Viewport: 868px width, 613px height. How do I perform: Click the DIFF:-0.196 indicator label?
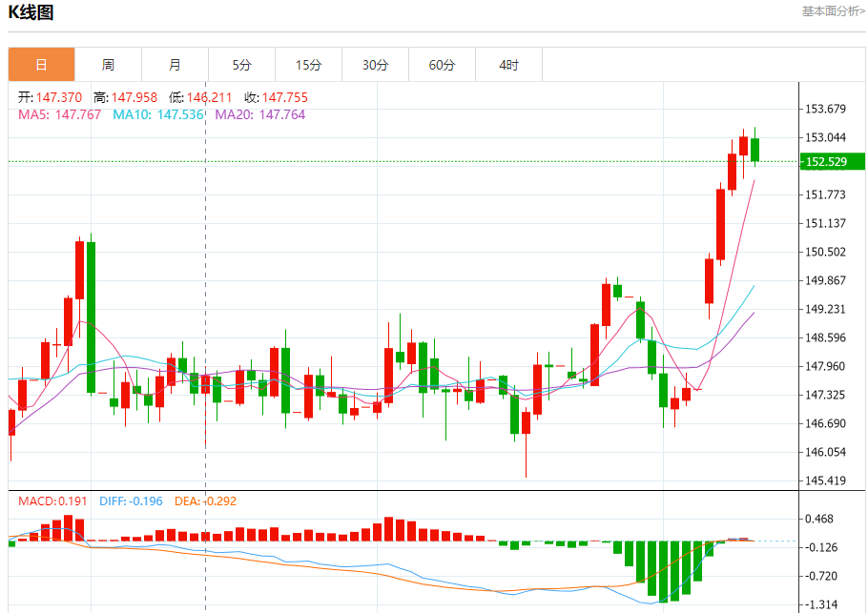(x=132, y=501)
